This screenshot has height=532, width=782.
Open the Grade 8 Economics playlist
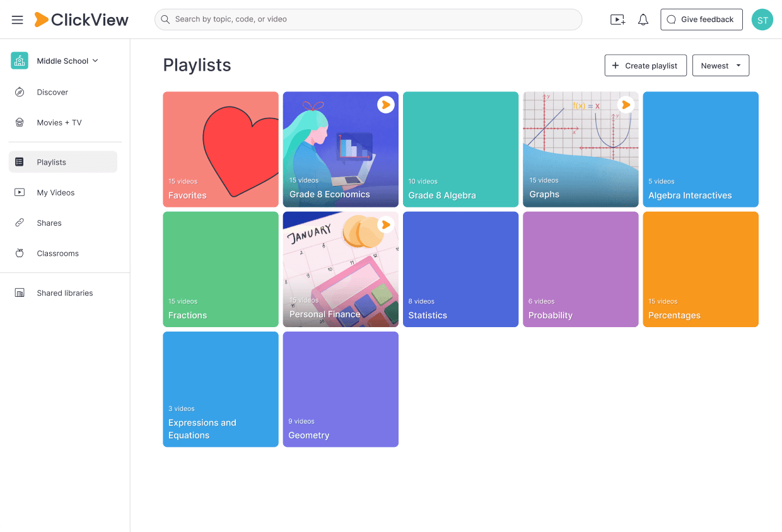[x=341, y=149]
